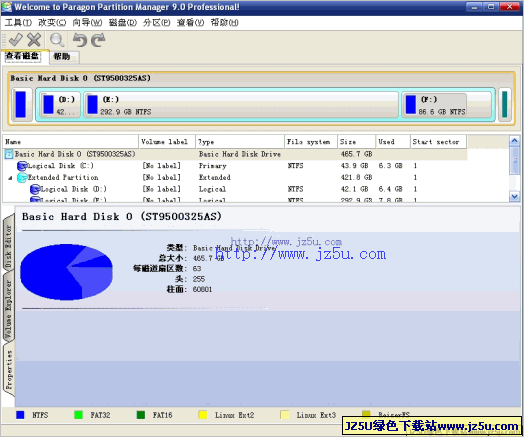
Task: Apply pending changes with the checkmark icon
Action: tap(15, 40)
